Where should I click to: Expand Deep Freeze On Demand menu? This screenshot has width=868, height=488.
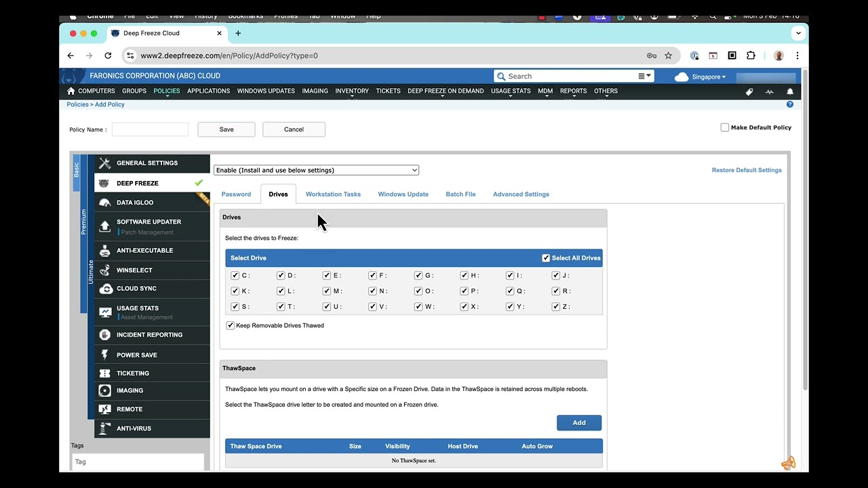(x=446, y=91)
